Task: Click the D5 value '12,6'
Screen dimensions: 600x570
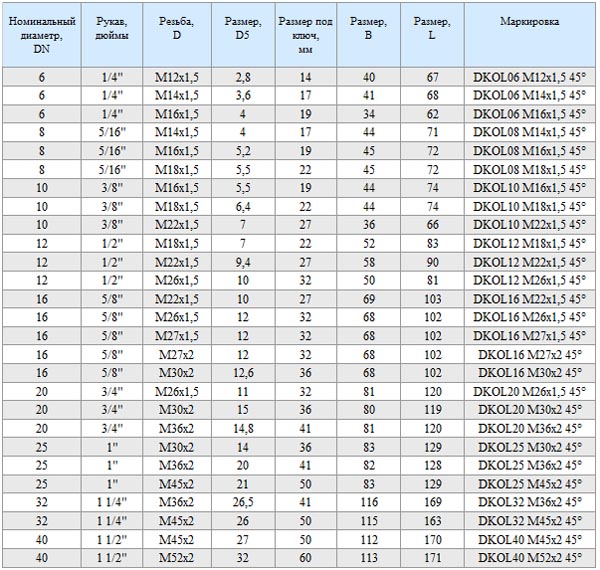Action: (243, 373)
